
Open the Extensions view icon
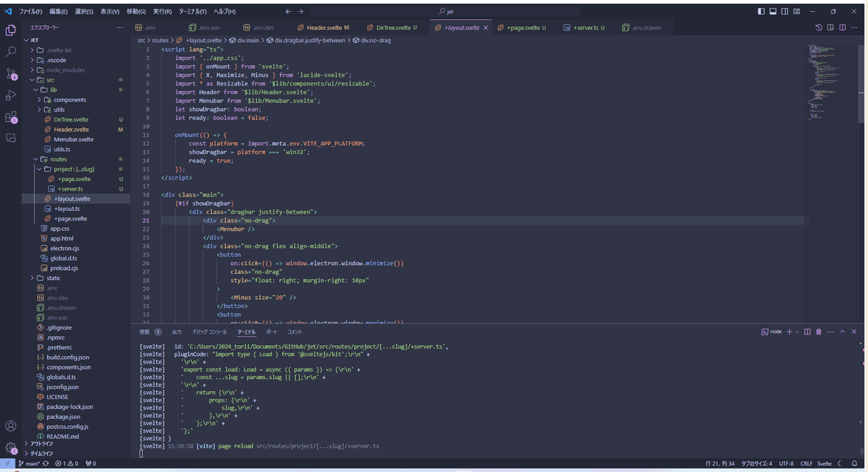pos(11,117)
